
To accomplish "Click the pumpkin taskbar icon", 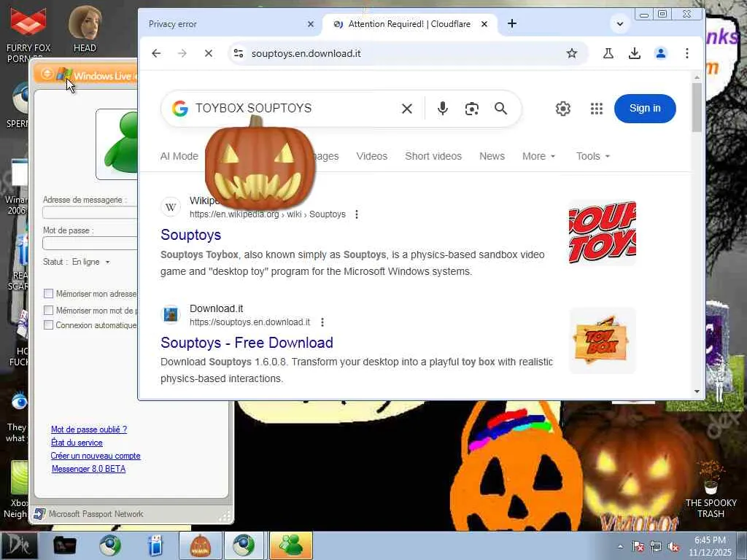I will click(x=200, y=545).
